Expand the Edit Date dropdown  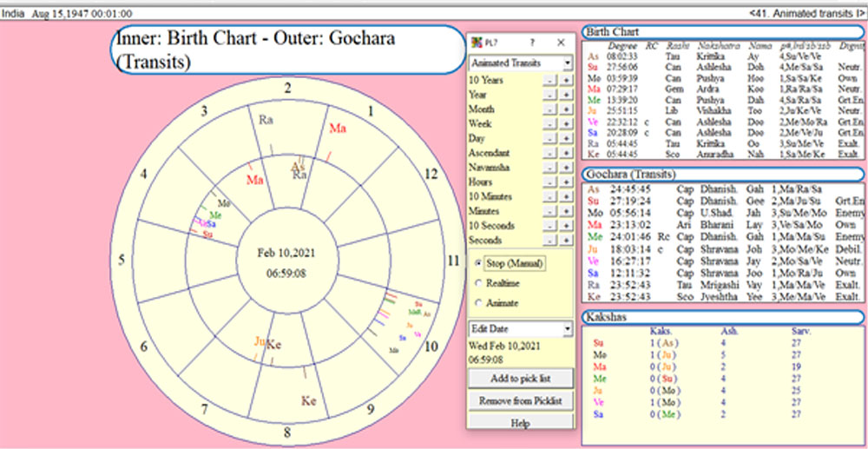point(567,329)
